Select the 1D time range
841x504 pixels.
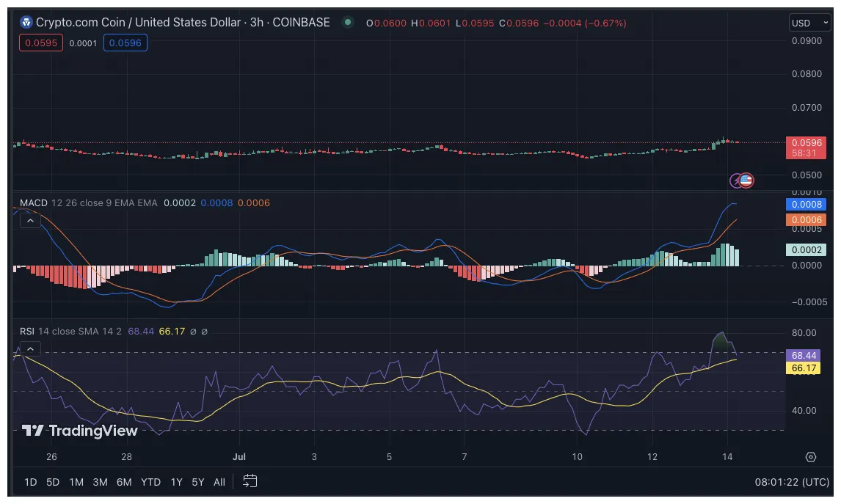(30, 482)
